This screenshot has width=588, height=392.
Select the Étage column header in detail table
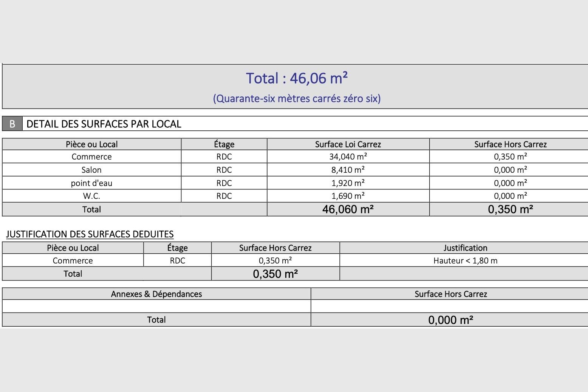point(224,144)
